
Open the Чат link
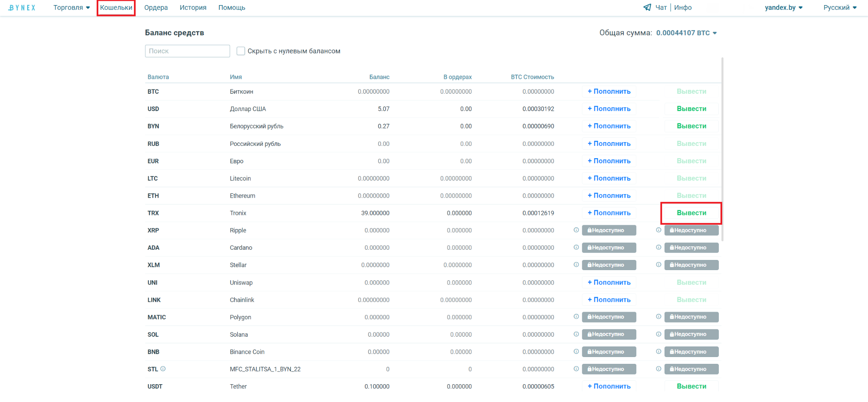661,8
